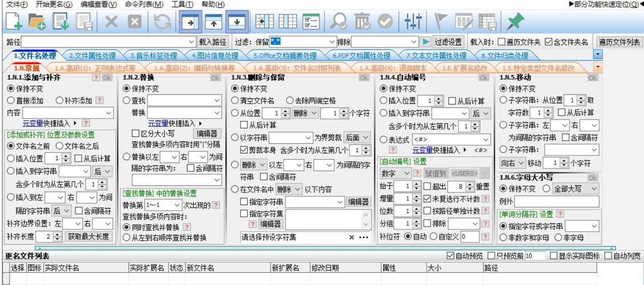Viewport: 644px width, 285px height.
Task: Enable the 遍历文件夹 checkbox
Action: click(502, 42)
